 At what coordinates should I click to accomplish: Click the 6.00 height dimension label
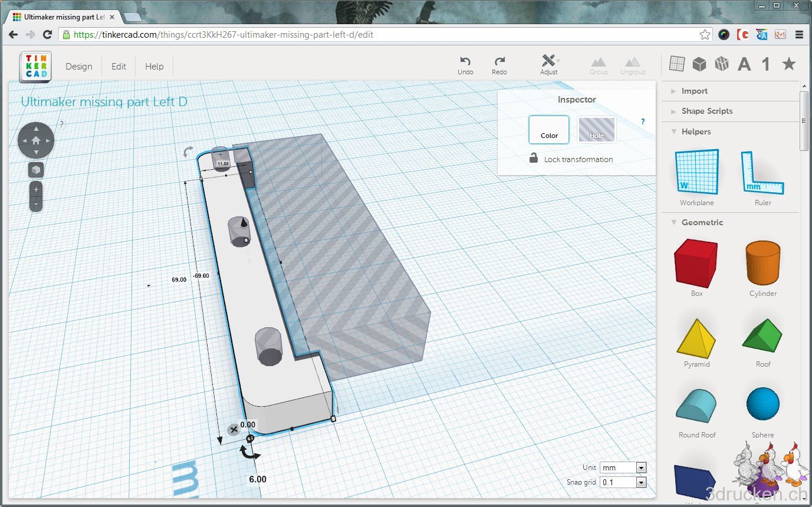258,479
